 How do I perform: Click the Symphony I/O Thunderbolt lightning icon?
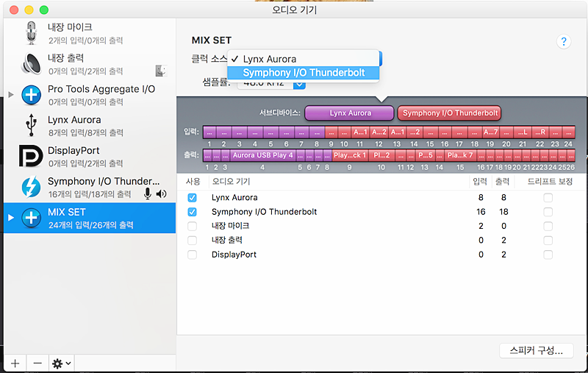pos(31,187)
